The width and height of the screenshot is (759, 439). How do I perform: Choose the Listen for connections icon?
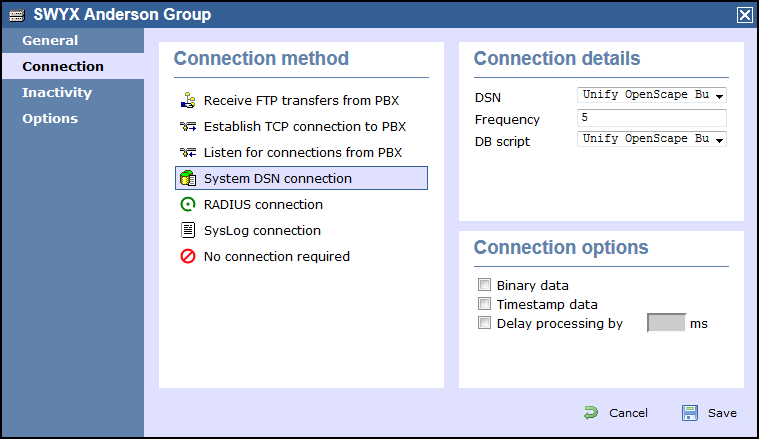click(x=188, y=152)
